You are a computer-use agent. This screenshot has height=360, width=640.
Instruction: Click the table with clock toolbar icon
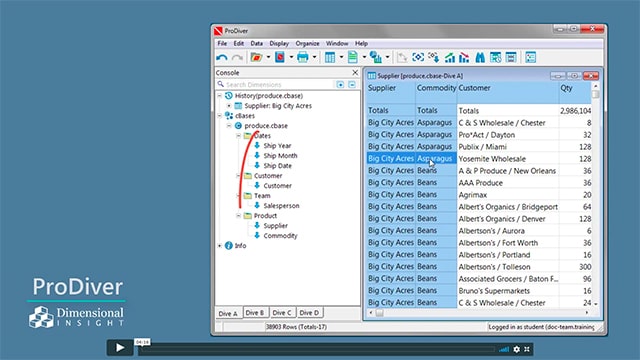[496, 58]
